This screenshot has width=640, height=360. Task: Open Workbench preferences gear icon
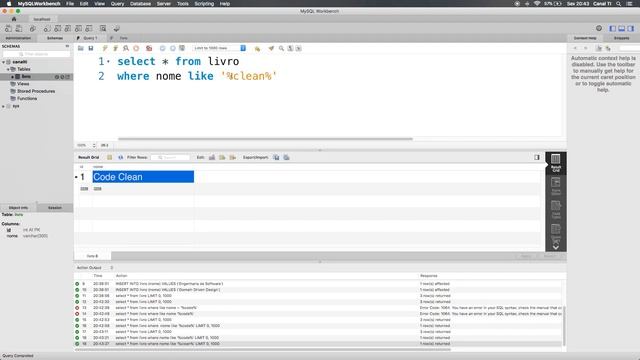(x=599, y=28)
